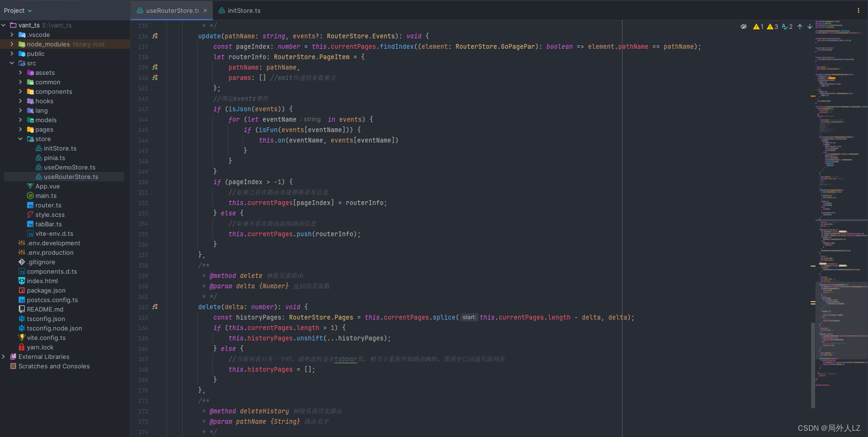Screen dimensions: 868x437
Task: Click gutter implements icon on line 139
Action: coord(155,67)
